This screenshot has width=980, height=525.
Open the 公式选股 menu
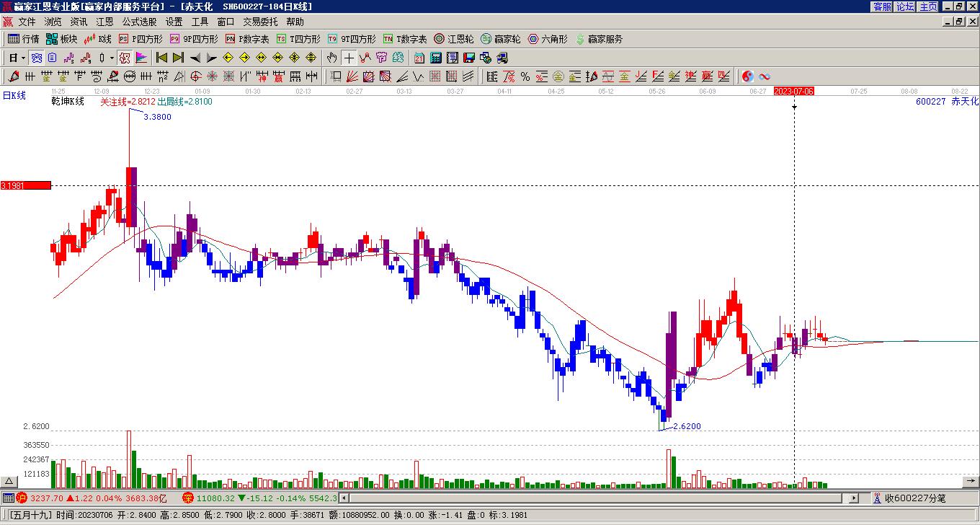pos(139,22)
